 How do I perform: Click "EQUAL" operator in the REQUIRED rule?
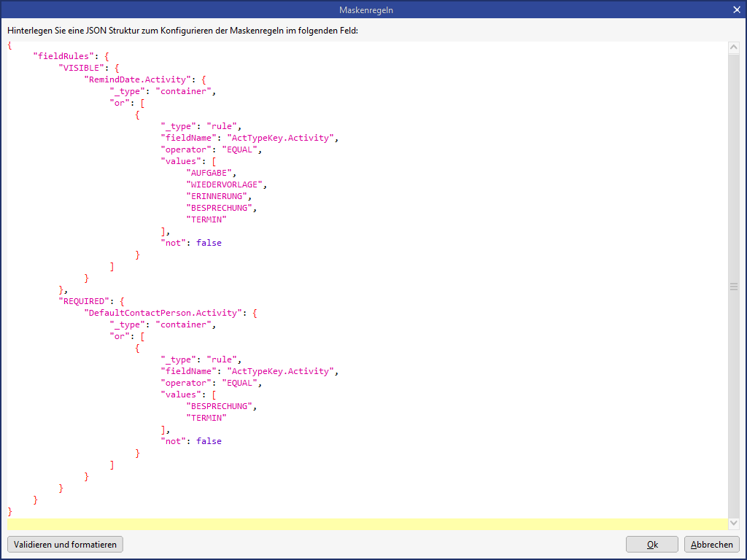[240, 383]
